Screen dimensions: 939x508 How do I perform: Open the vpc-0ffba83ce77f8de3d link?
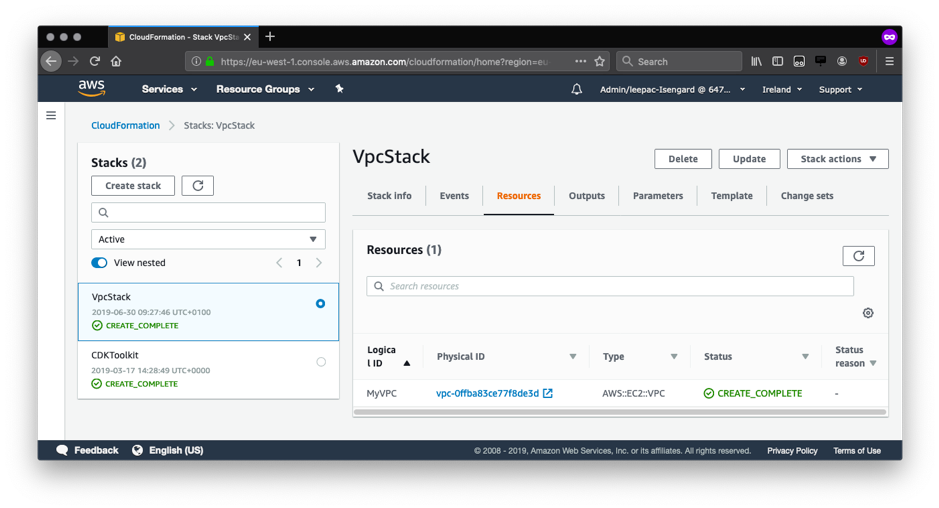487,394
